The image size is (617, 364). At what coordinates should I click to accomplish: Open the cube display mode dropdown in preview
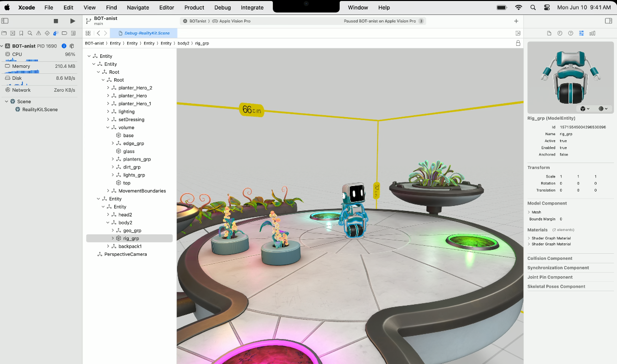(x=585, y=109)
